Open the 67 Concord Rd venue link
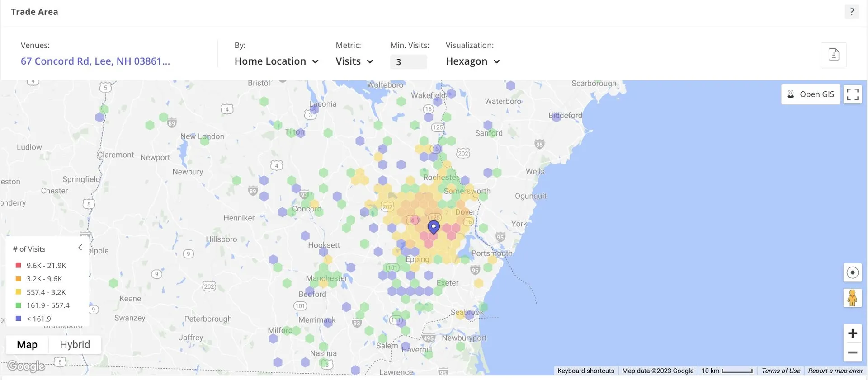The image size is (868, 380). (95, 61)
